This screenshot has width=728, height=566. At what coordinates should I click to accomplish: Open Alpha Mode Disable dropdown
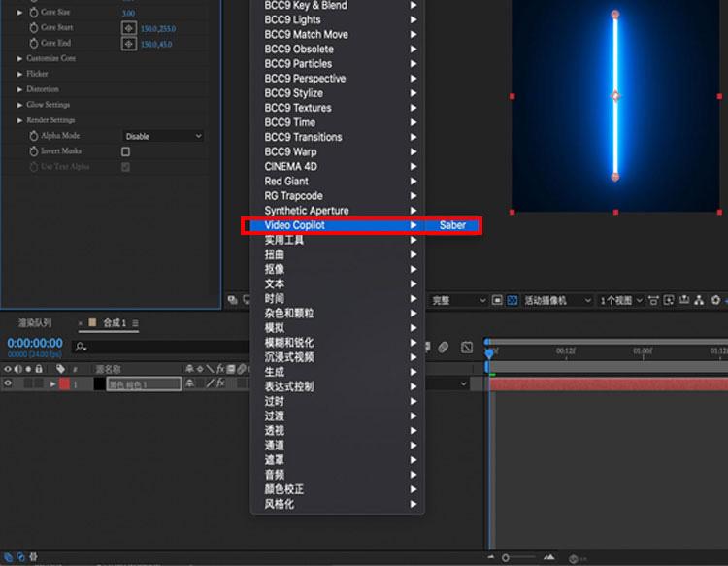tap(163, 136)
